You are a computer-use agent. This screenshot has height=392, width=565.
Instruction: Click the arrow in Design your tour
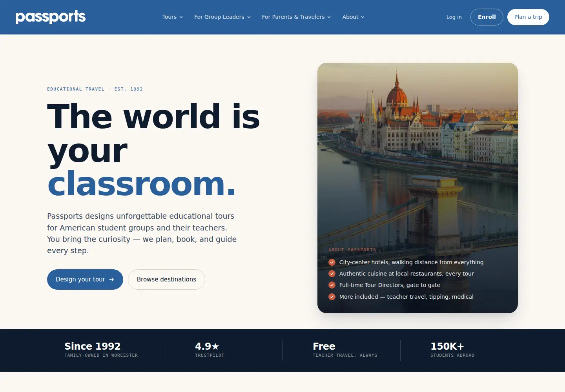pyautogui.click(x=111, y=279)
